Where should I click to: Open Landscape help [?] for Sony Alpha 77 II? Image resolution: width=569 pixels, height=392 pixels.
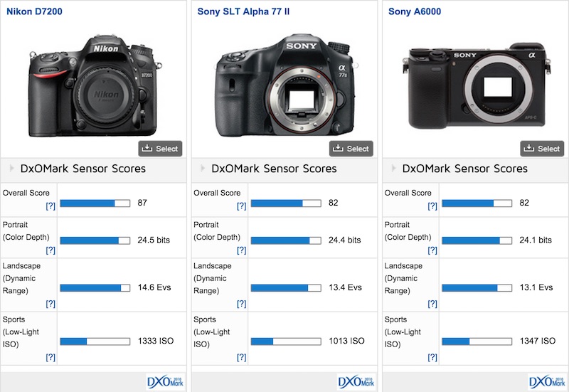point(241,304)
